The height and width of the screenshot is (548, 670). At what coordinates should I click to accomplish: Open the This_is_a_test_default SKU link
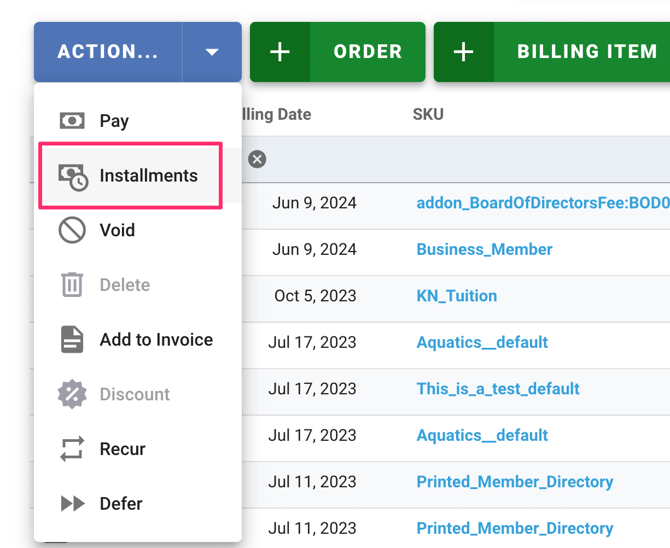(498, 389)
